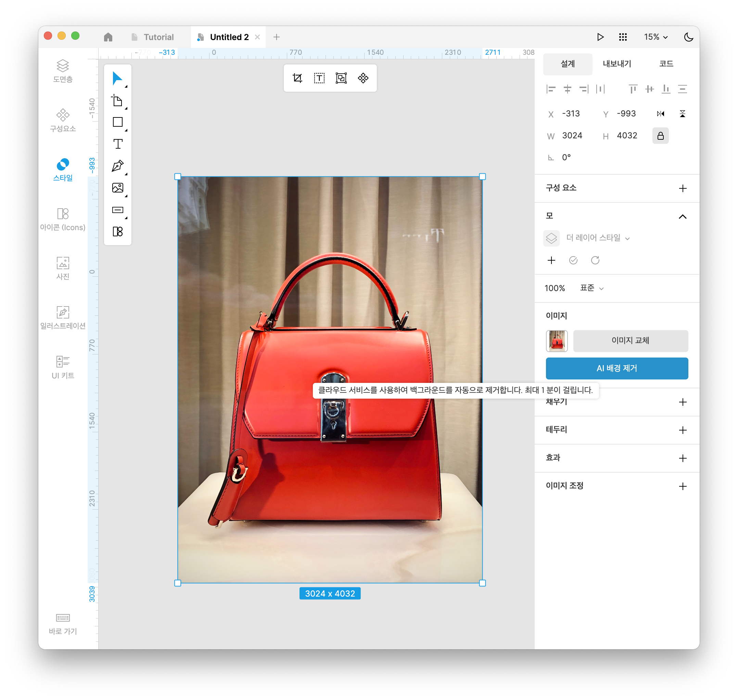This screenshot has width=738, height=700.
Task: Start the prototype preview play button
Action: pos(600,37)
